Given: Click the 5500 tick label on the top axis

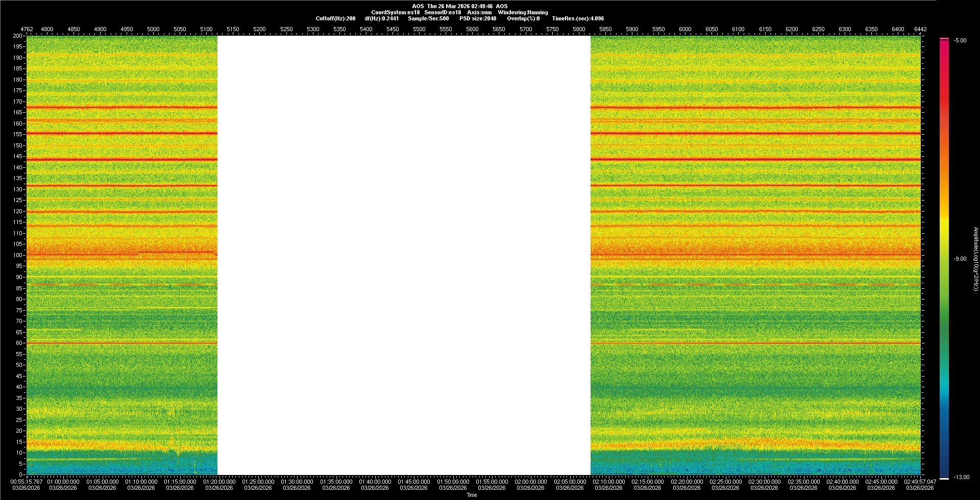Looking at the screenshot, I should click(419, 29).
